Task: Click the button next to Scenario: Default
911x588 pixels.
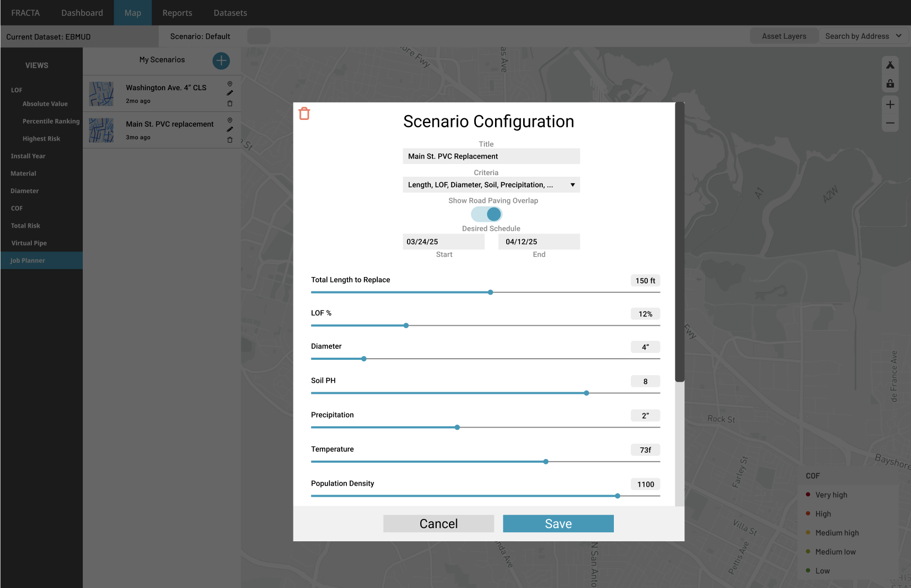Action: [x=259, y=36]
